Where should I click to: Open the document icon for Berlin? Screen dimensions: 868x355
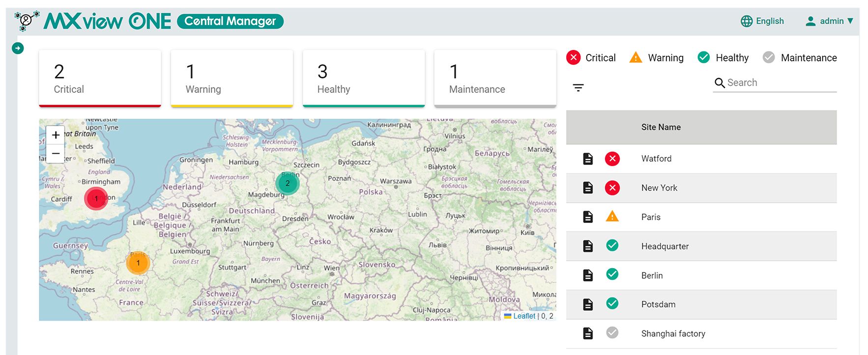pyautogui.click(x=588, y=275)
